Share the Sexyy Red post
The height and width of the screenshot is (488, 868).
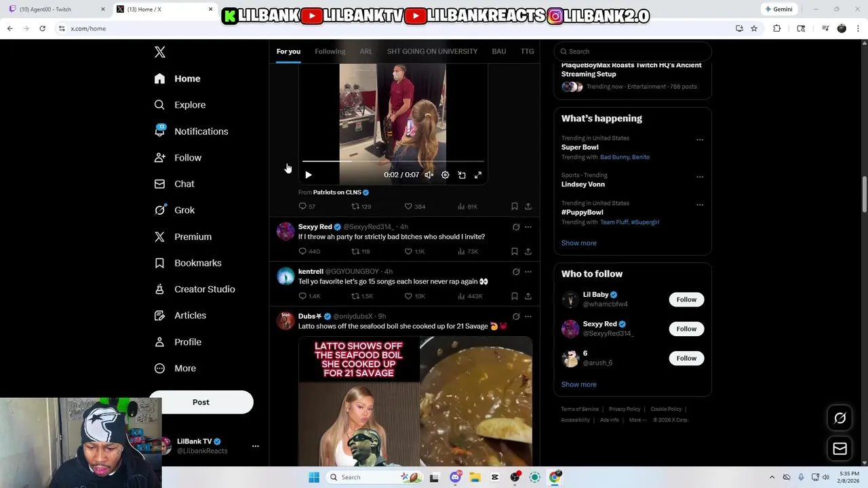528,251
